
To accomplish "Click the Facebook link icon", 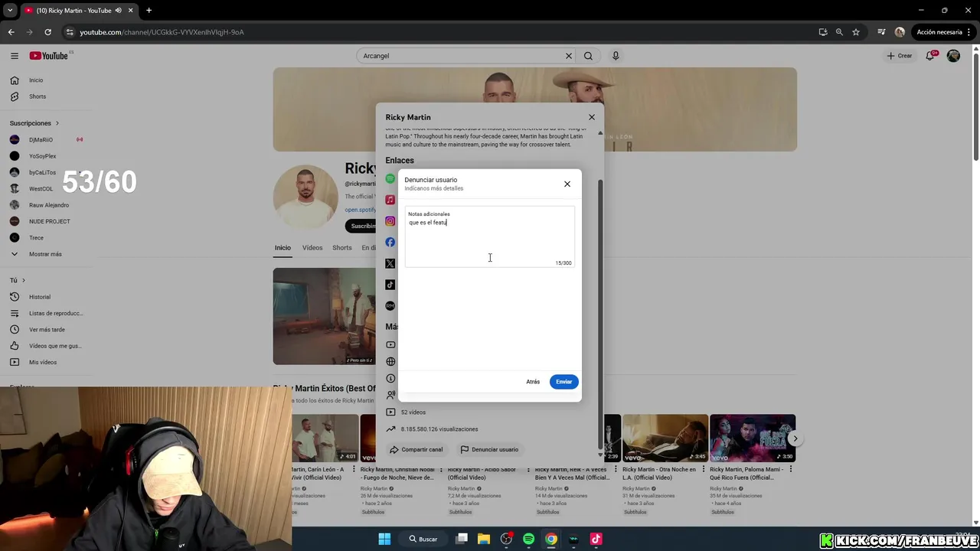I will point(390,243).
